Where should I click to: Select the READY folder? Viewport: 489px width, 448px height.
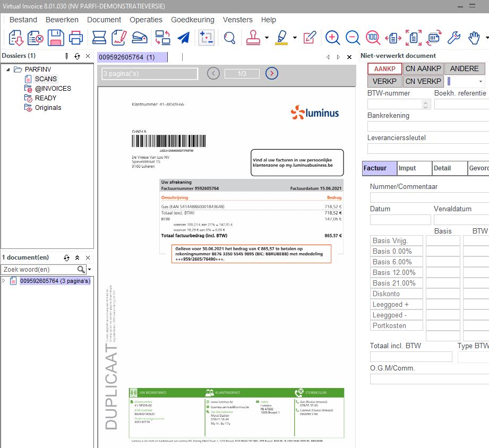pyautogui.click(x=46, y=98)
